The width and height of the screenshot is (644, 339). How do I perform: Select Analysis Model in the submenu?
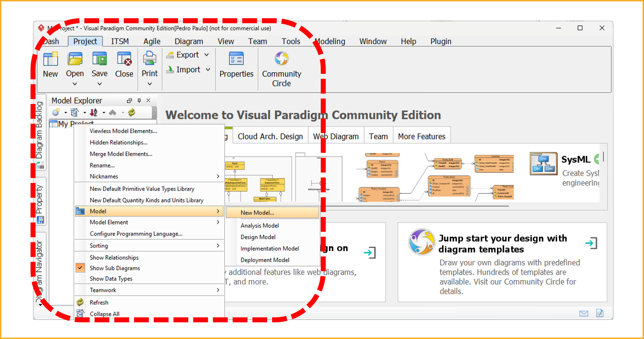[273, 225]
